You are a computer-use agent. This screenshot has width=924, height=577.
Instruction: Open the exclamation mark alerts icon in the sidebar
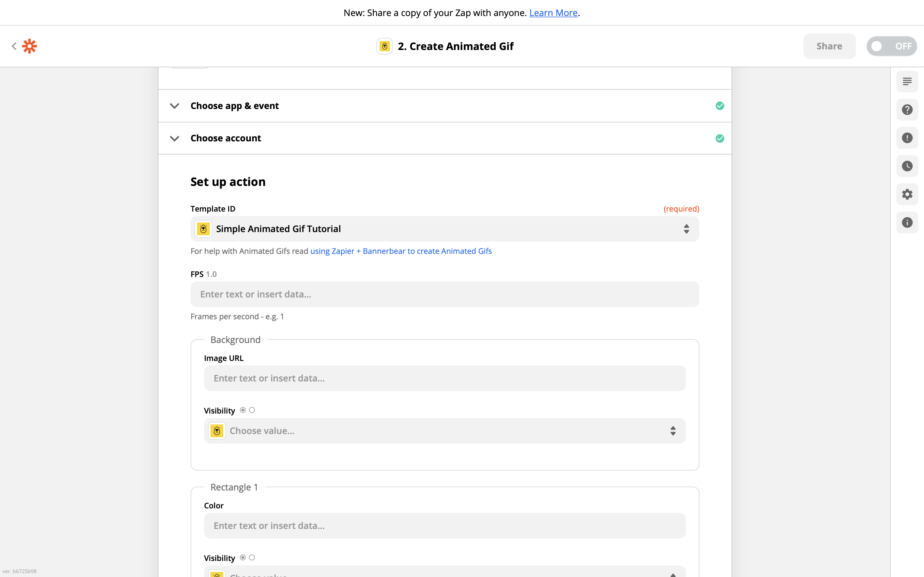click(x=907, y=138)
